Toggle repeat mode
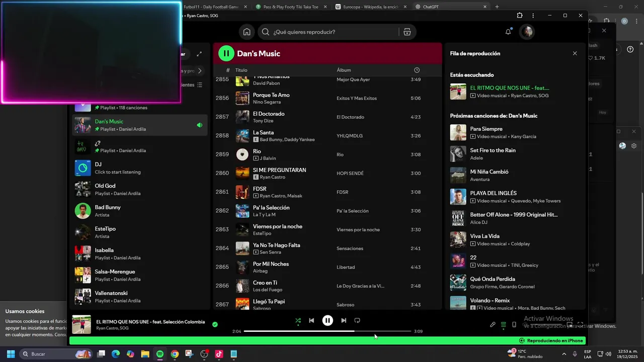The height and width of the screenshot is (362, 644). pyautogui.click(x=357, y=320)
